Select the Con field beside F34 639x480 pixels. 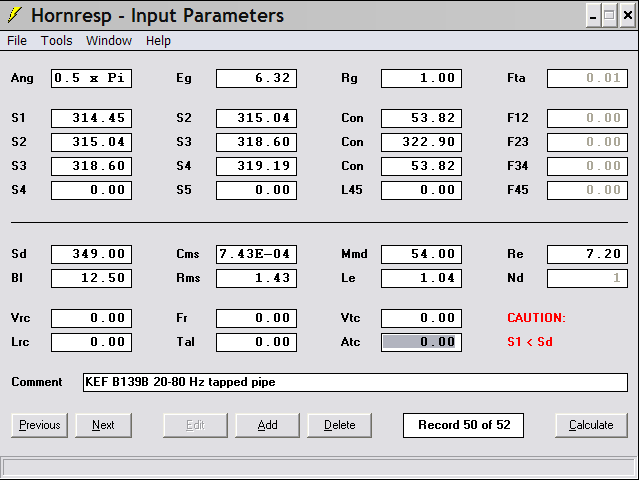click(x=421, y=166)
